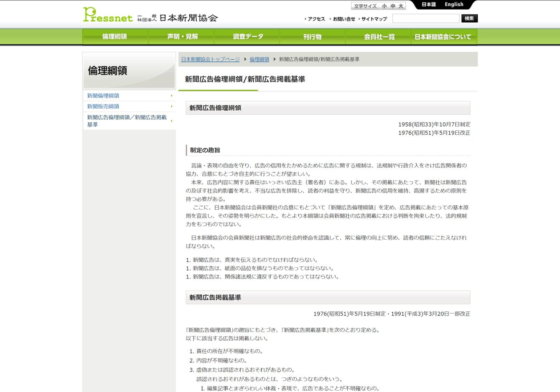
Task: Select 新聞販売綱領 in the sidebar
Action: (103, 106)
